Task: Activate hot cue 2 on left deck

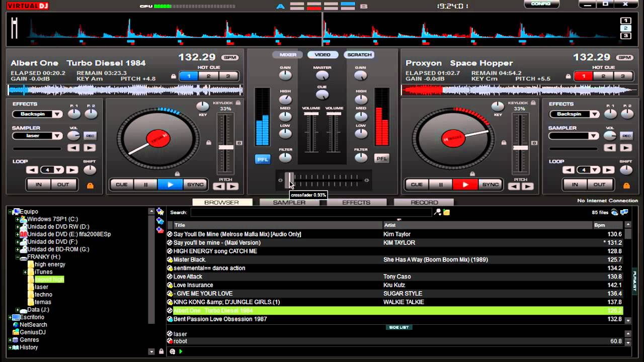Action: (208, 76)
